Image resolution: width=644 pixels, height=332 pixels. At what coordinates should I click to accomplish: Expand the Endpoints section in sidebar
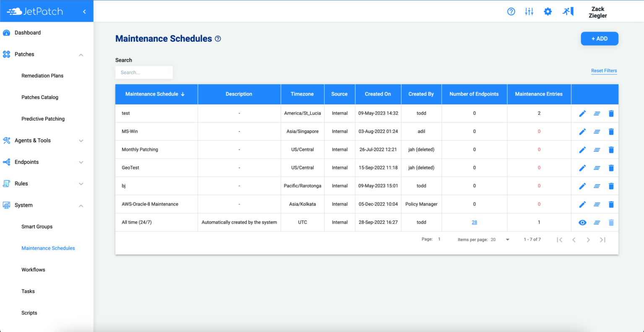[x=81, y=162]
